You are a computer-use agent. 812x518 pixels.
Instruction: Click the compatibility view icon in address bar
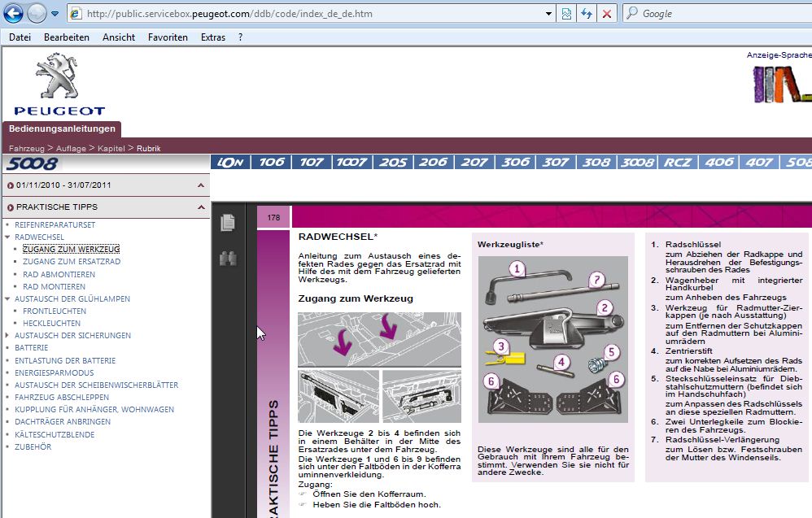point(567,14)
